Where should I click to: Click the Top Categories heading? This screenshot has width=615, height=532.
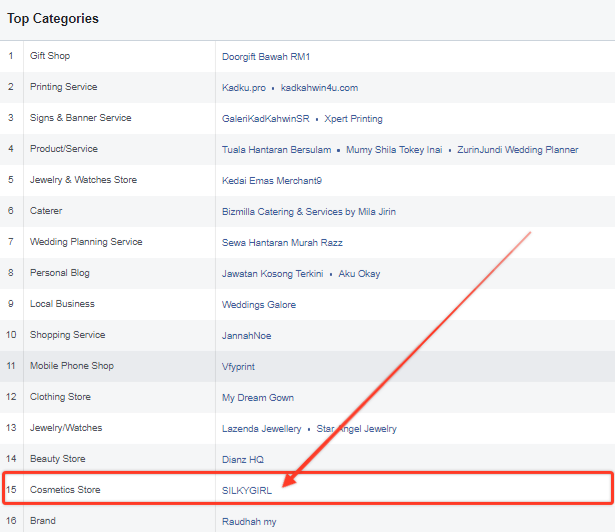click(53, 19)
